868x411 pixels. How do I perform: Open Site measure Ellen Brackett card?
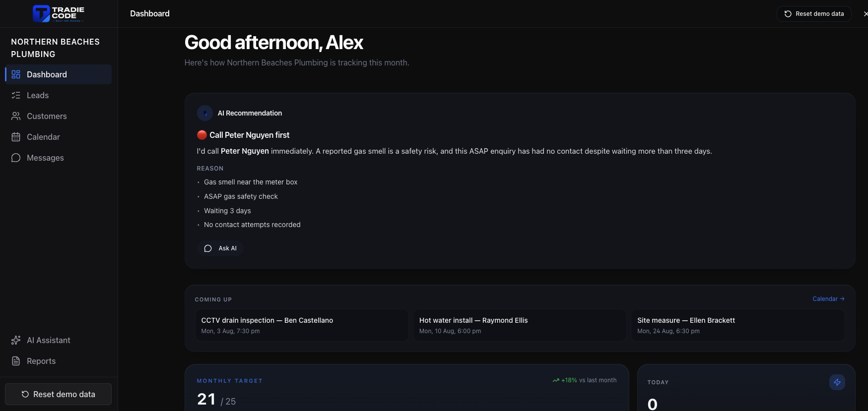[x=738, y=325]
